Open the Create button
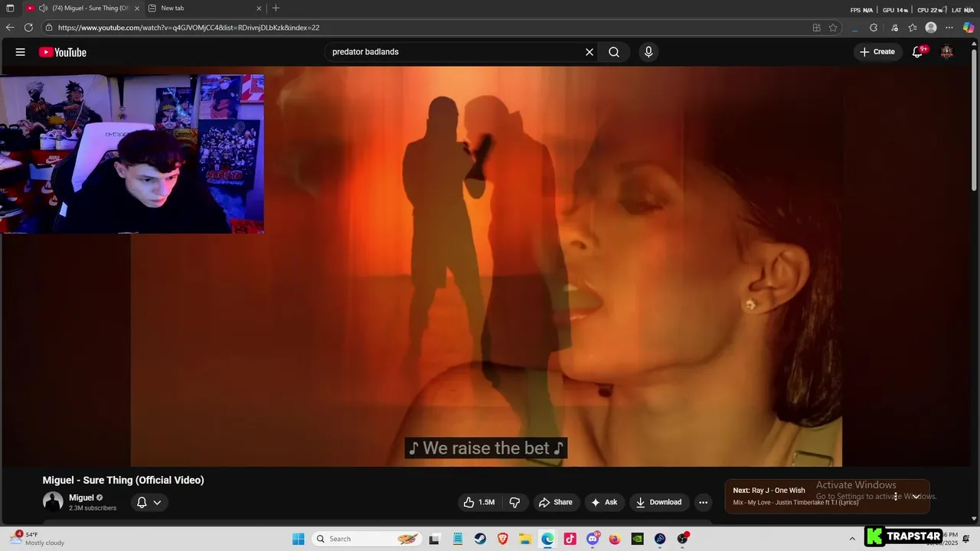 point(877,52)
